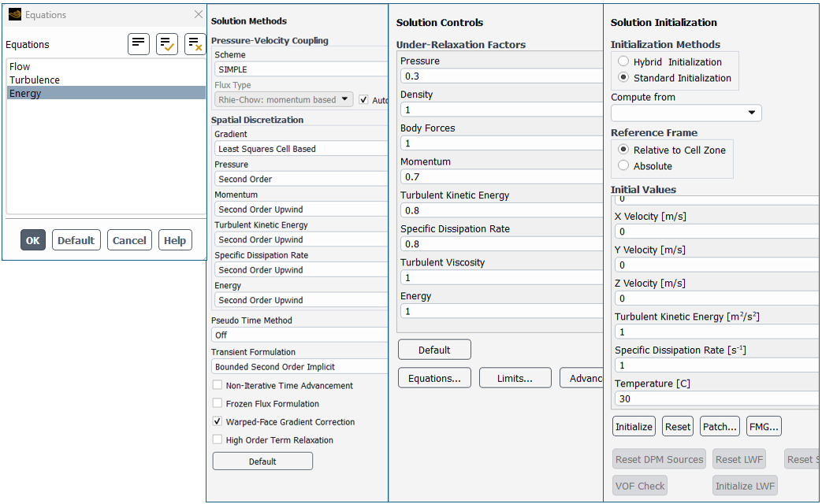Click Initialize LWF button
The width and height of the screenshot is (822, 504).
(x=745, y=486)
